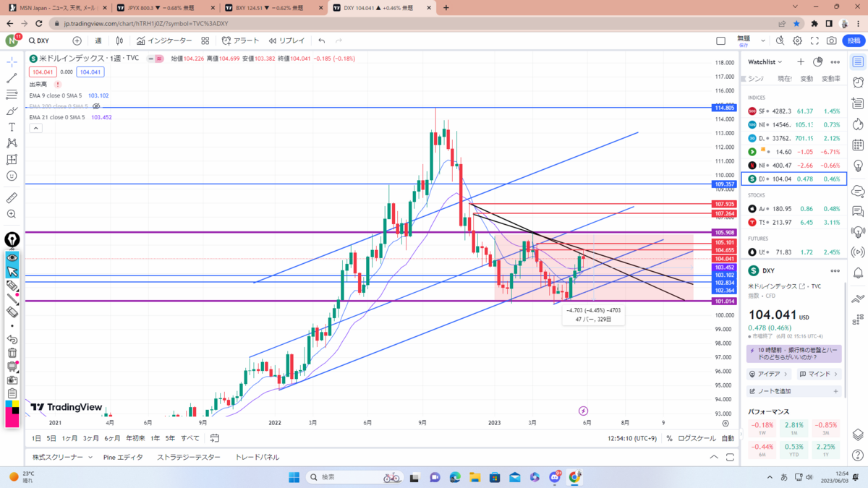The height and width of the screenshot is (488, 868).
Task: Select the ruler measure tool
Action: 12,197
